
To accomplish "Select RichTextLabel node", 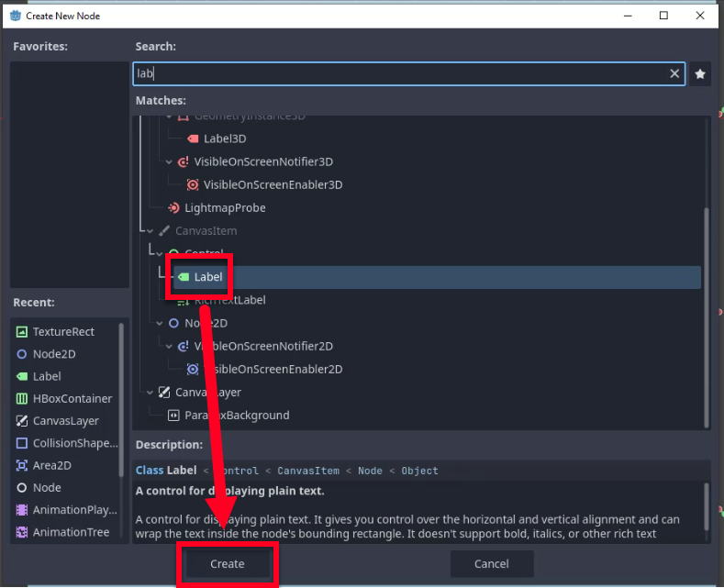I will 230,300.
